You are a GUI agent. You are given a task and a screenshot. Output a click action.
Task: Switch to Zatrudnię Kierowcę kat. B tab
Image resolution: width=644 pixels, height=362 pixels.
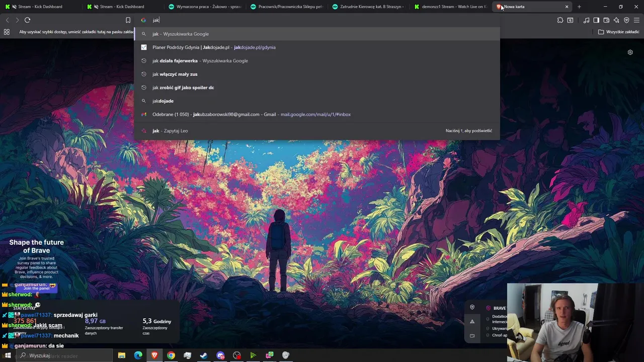pyautogui.click(x=369, y=7)
